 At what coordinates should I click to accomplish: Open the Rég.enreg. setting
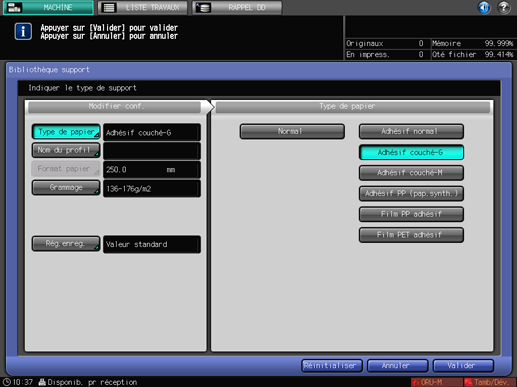point(66,244)
